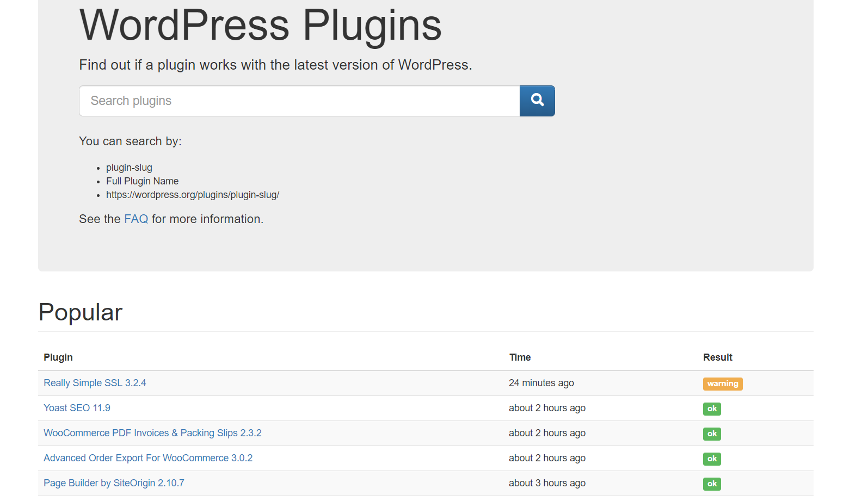This screenshot has width=868, height=501.
Task: Open the Yoast SEO 11.9 link
Action: pos(77,408)
